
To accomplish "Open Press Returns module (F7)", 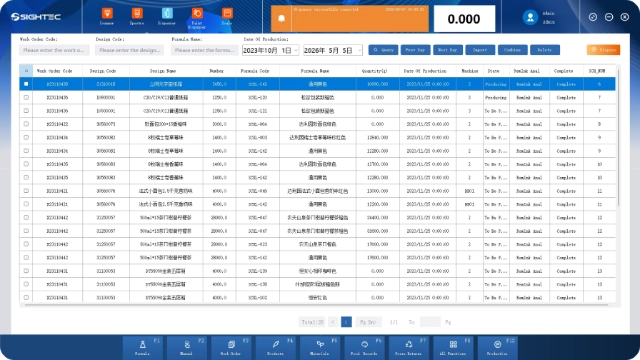I will (x=409, y=347).
